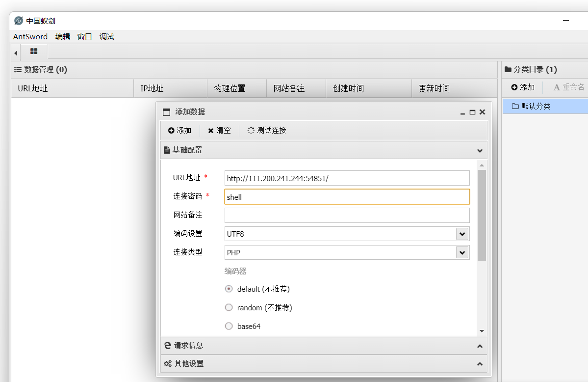Minimize the 添加数据 dialog

462,112
